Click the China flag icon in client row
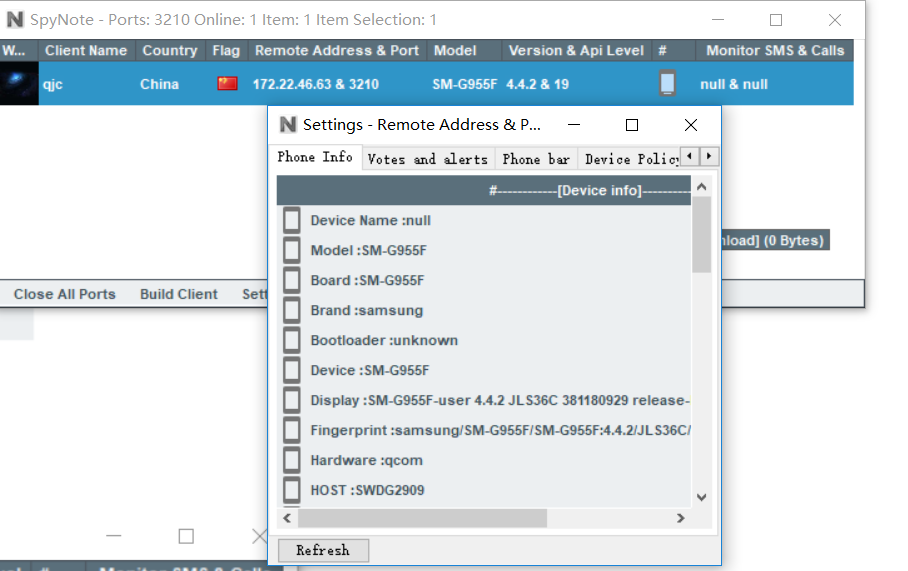 227,84
